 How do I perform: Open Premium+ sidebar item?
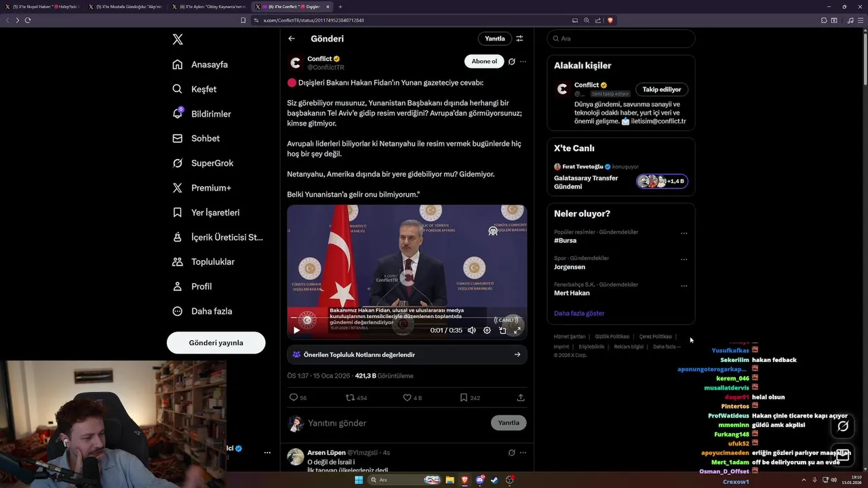(x=202, y=188)
